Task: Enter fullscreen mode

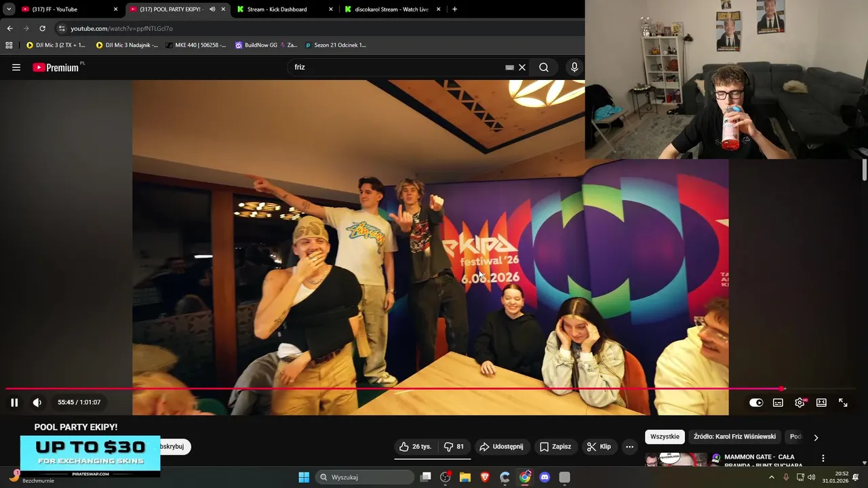Action: click(x=843, y=403)
